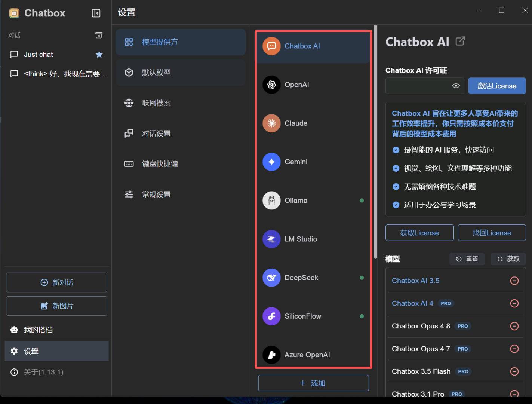Click the 找回License button
The width and height of the screenshot is (532, 404).
point(492,233)
